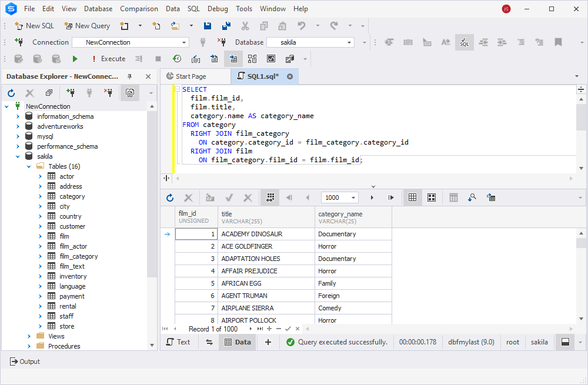Refresh the Database Explorer tree
This screenshot has width=588, height=385.
click(x=11, y=92)
